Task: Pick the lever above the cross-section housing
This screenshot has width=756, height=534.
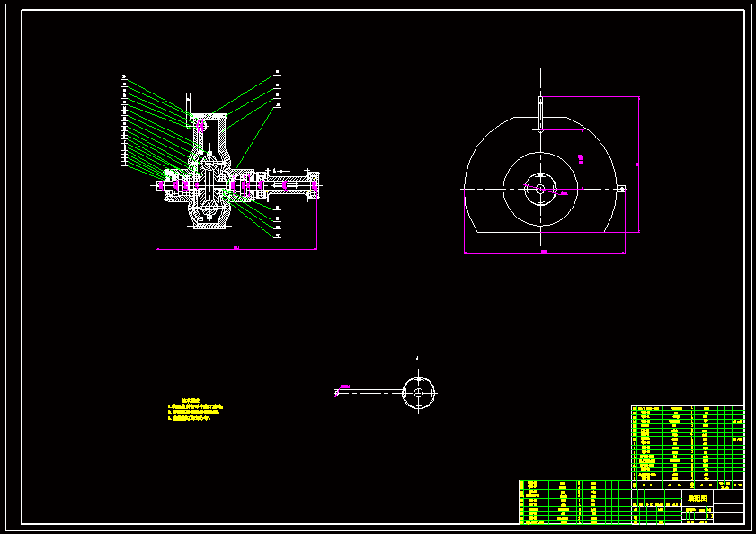Action: coord(188,110)
